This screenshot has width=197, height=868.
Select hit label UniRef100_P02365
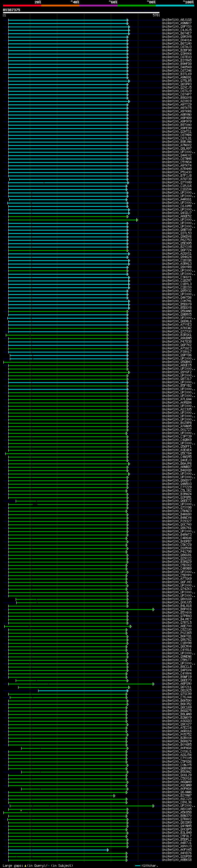pos(177,633)
